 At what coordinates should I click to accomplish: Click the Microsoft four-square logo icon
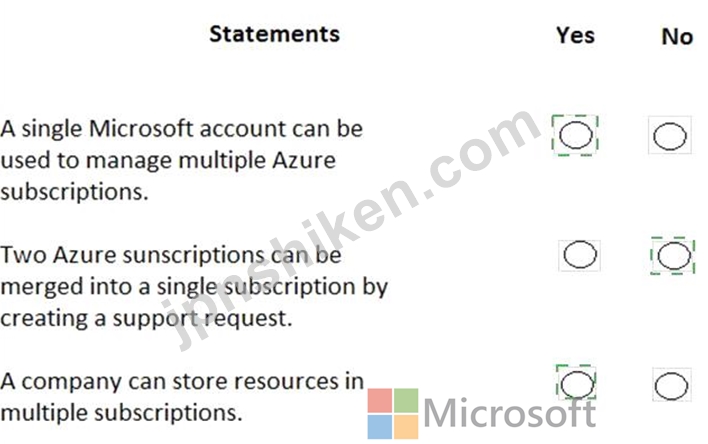click(393, 413)
